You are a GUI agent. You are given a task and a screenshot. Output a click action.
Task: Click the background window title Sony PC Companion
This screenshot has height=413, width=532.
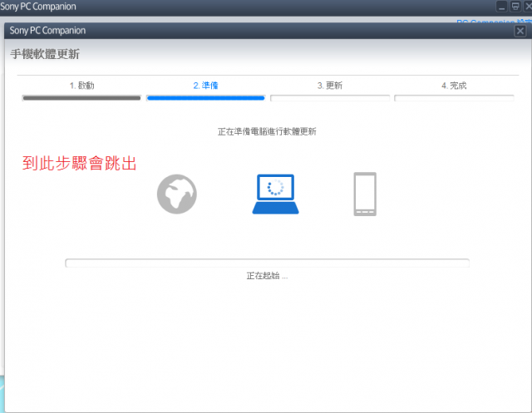(x=38, y=7)
